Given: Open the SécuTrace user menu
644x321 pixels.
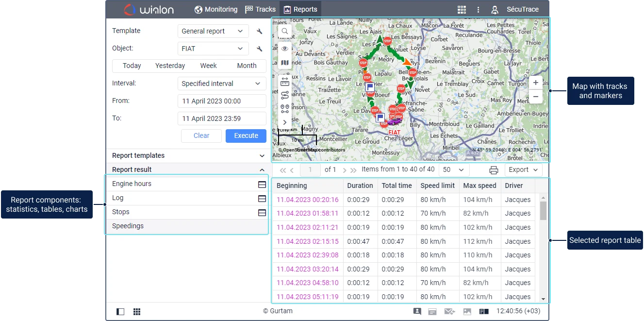Looking at the screenshot, I should tap(514, 10).
